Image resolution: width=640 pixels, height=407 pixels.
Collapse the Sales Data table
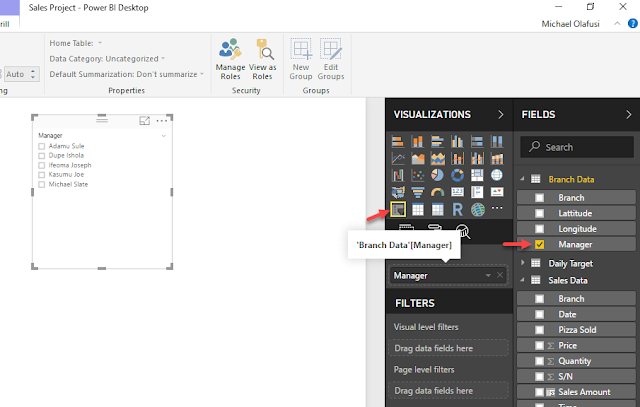522,280
